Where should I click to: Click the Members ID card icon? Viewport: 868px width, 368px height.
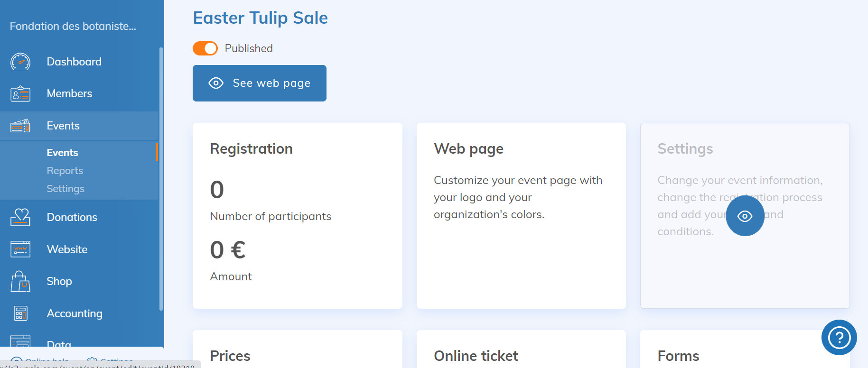click(x=20, y=94)
